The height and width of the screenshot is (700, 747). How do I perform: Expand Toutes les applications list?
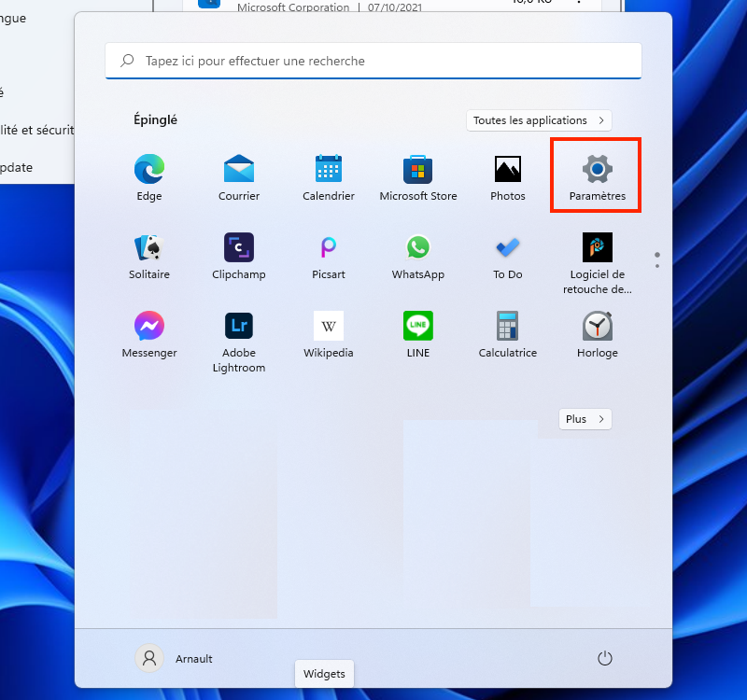[539, 120]
